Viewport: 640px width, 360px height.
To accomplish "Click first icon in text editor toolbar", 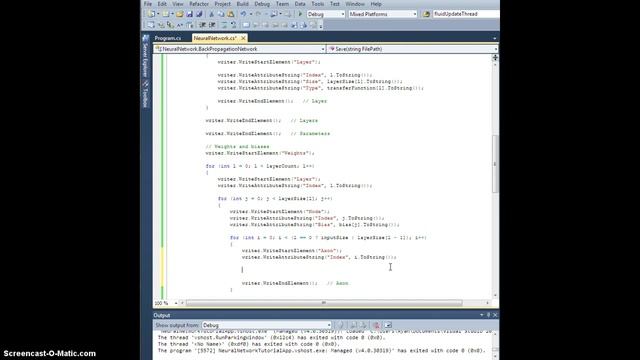I will coord(151,25).
